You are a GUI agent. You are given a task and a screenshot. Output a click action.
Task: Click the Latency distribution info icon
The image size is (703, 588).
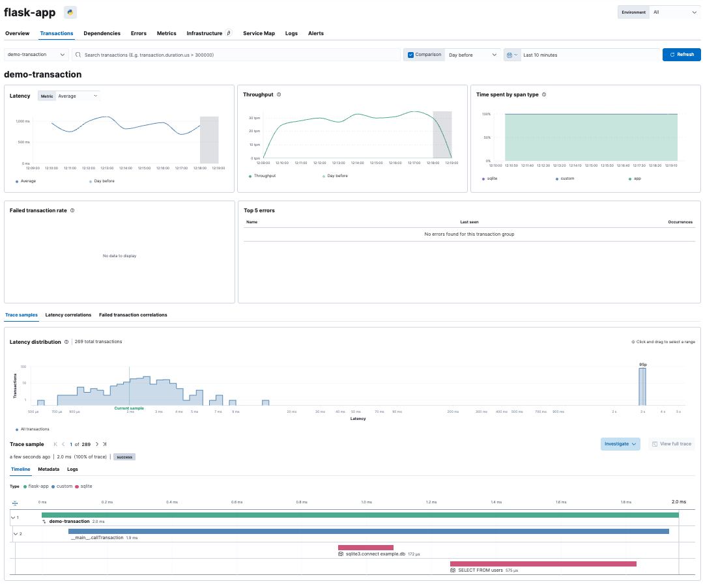tap(66, 341)
